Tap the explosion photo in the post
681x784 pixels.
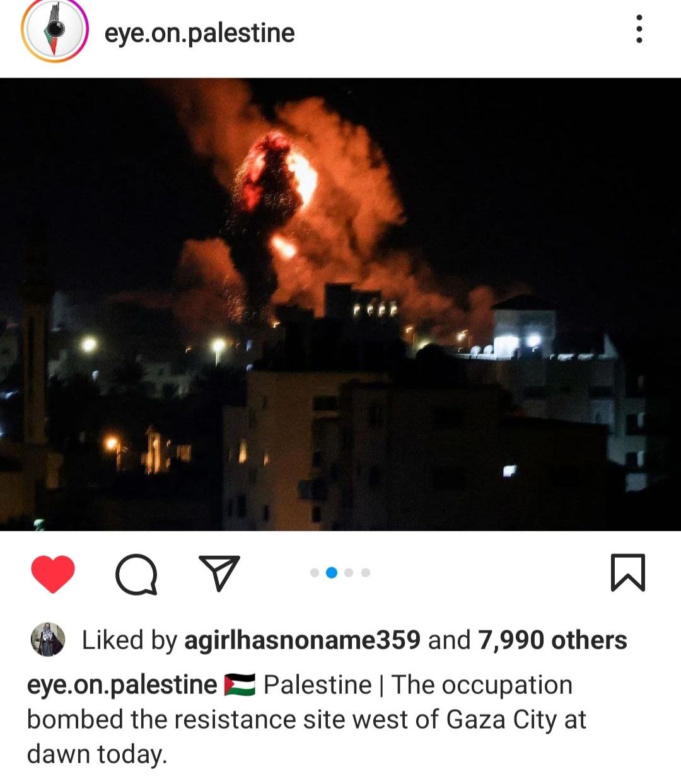point(340,304)
